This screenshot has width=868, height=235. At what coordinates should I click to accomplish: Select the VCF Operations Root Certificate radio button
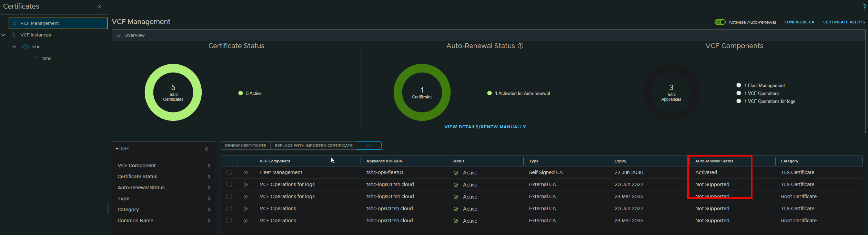229,221
